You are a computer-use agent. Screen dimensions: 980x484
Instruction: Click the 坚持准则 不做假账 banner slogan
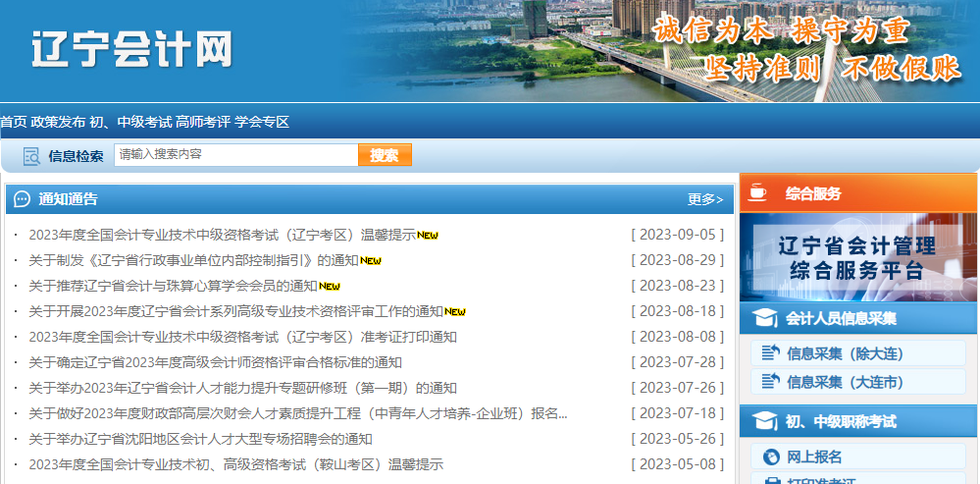tap(832, 68)
